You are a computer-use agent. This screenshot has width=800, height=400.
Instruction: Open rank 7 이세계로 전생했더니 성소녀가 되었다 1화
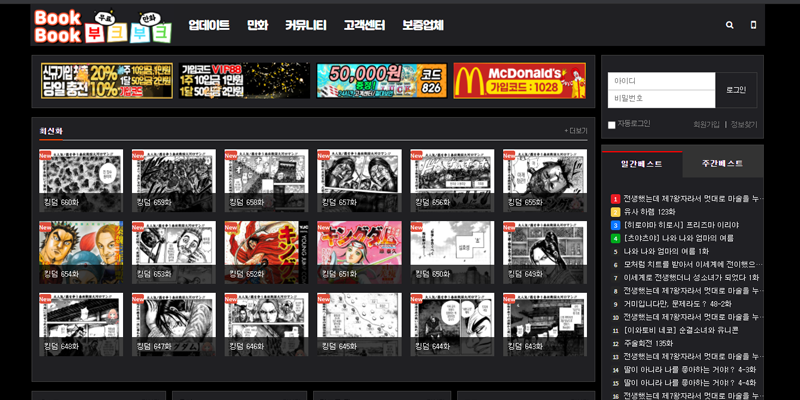pos(691,278)
